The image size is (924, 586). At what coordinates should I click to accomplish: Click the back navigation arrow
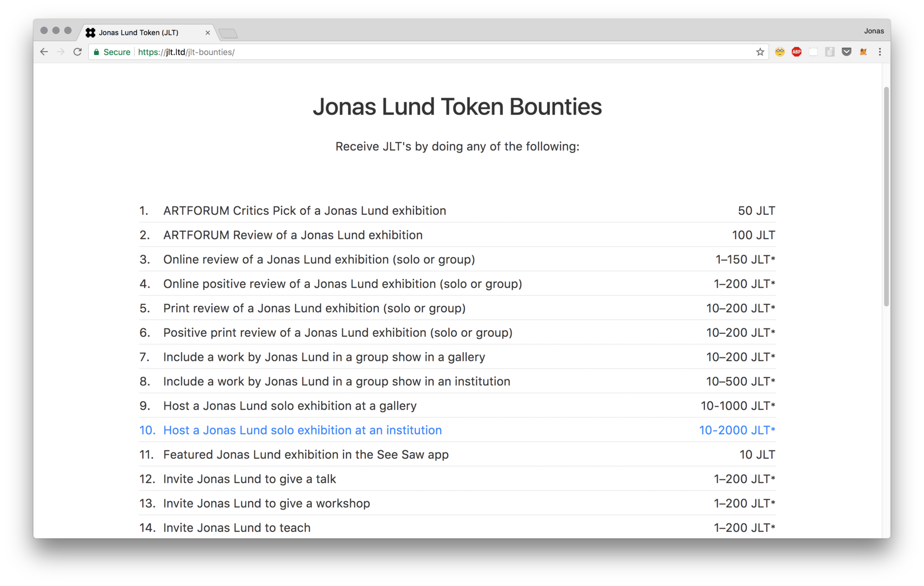44,52
